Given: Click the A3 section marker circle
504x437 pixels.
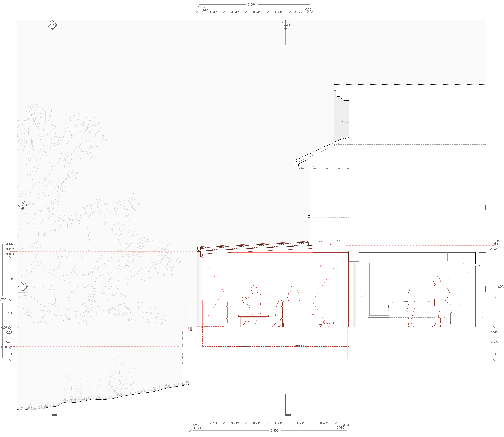Looking at the screenshot, I should pos(285,25).
